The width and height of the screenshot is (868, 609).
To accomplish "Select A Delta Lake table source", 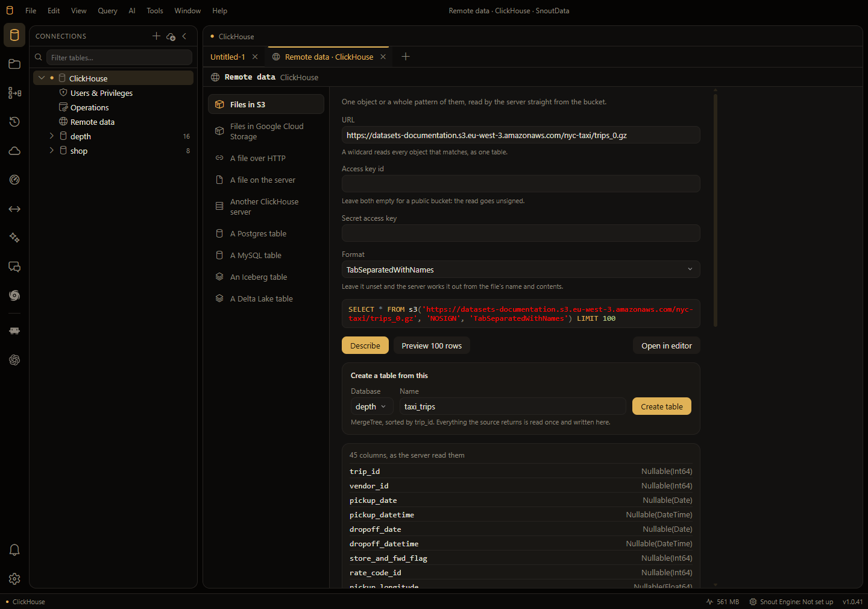I will pos(266,298).
